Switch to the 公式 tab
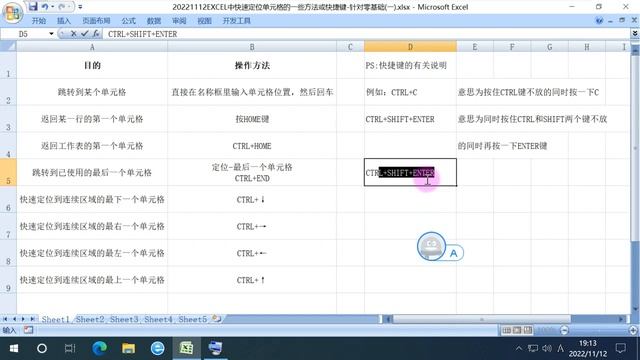This screenshot has height=360, width=640. click(129, 21)
